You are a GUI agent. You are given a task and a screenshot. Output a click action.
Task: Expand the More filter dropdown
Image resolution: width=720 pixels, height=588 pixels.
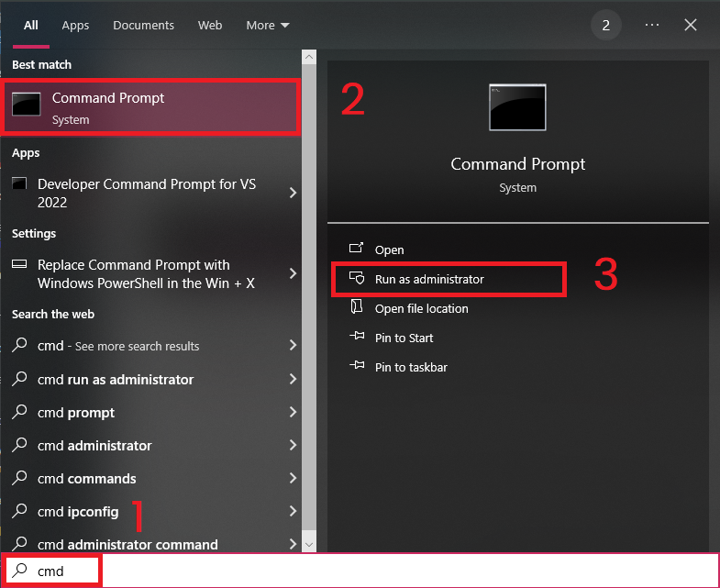tap(267, 25)
